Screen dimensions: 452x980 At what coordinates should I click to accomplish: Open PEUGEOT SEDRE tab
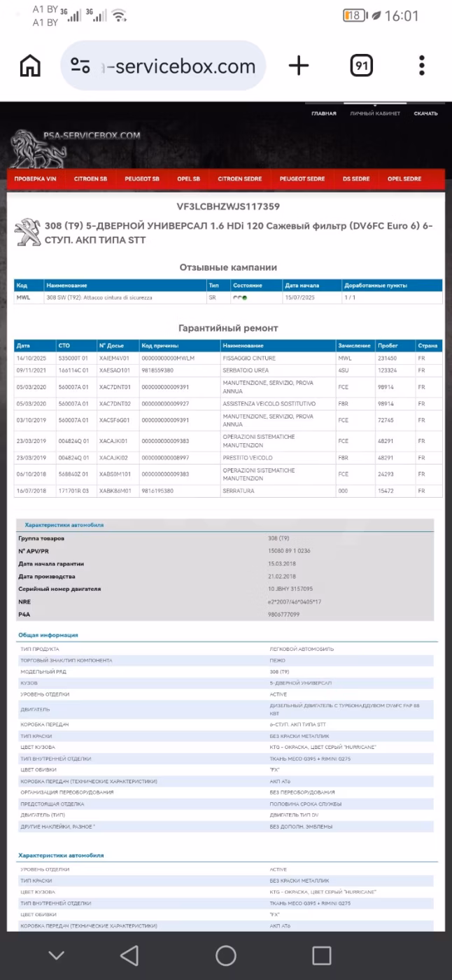[302, 178]
